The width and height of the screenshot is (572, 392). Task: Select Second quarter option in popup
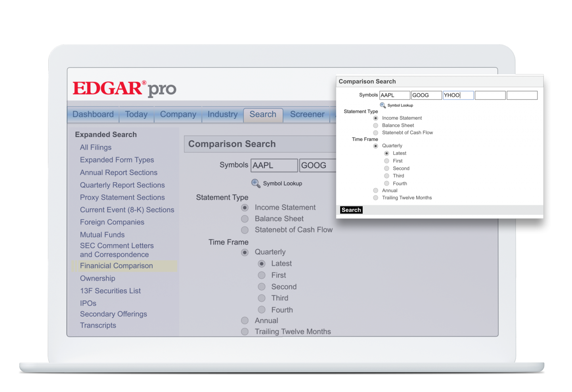pyautogui.click(x=386, y=168)
